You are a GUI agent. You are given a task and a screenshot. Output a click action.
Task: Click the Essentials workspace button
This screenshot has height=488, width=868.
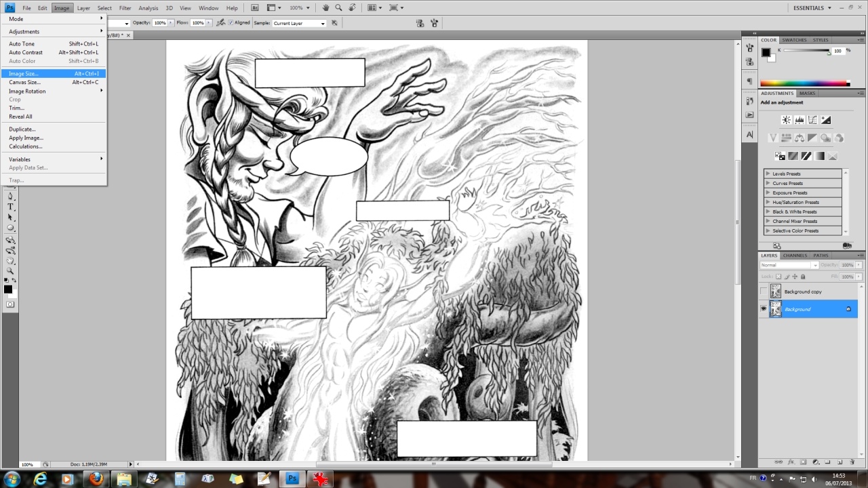tap(812, 8)
